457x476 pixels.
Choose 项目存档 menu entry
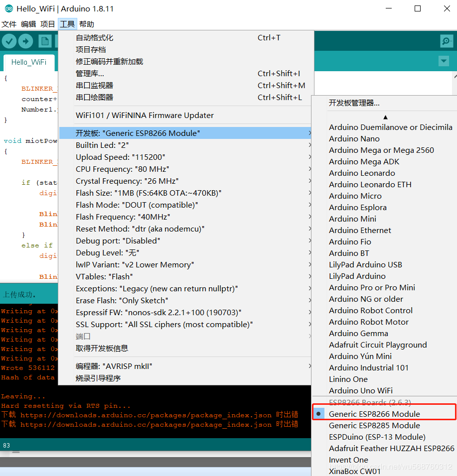(x=185, y=49)
